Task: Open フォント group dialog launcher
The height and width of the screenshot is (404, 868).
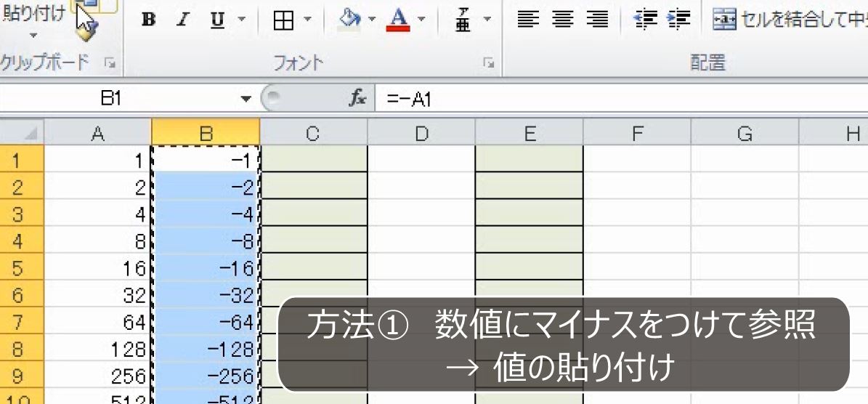Action: point(488,64)
